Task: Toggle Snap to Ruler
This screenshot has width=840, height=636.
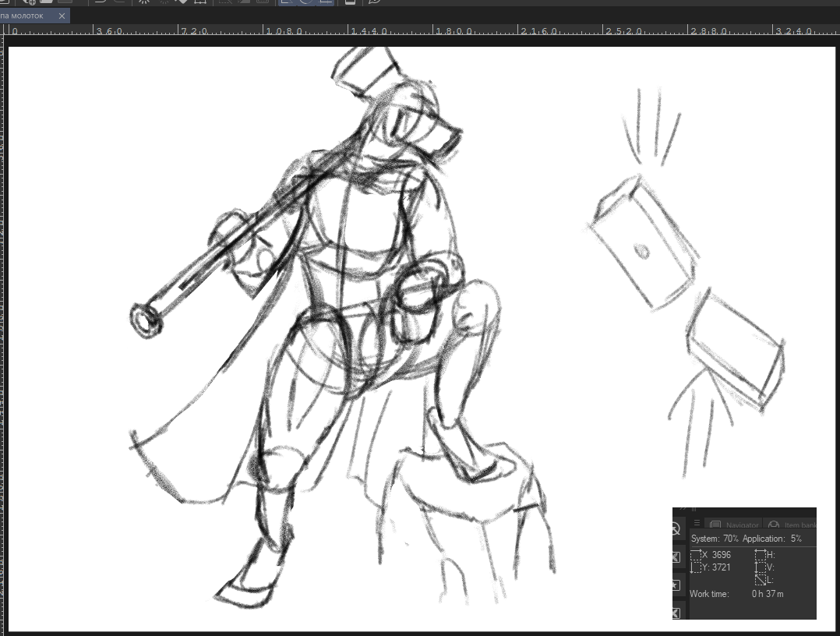Action: point(287,2)
